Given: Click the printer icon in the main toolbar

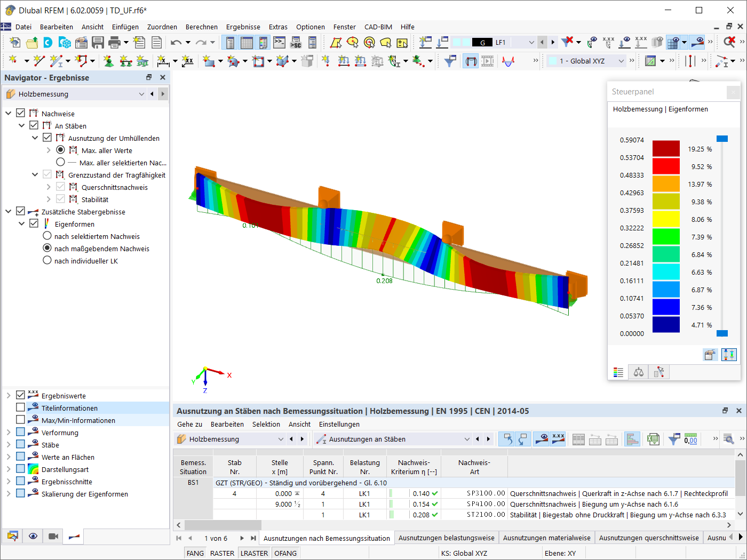Looking at the screenshot, I should (114, 42).
